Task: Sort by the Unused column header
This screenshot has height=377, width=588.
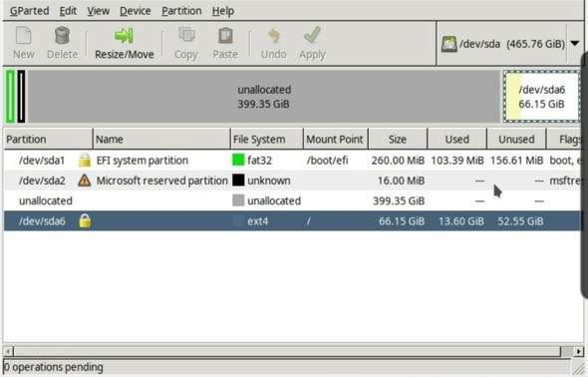Action: coord(516,140)
